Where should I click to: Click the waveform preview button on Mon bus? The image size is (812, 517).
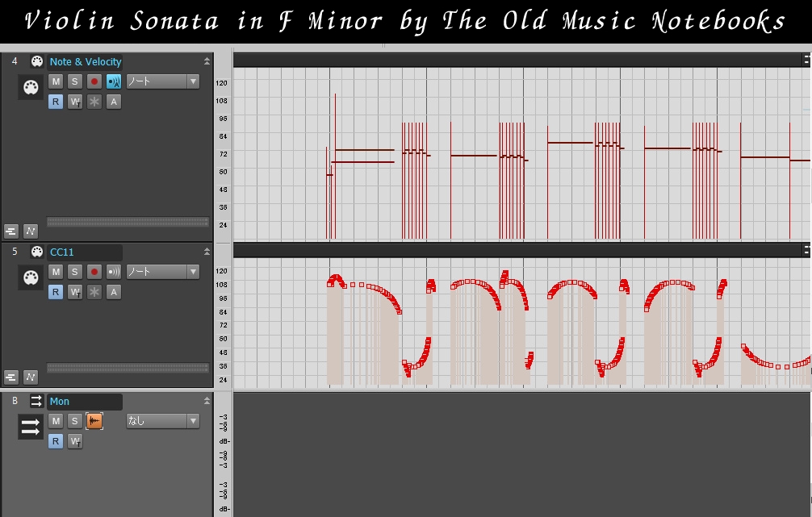[x=94, y=421]
